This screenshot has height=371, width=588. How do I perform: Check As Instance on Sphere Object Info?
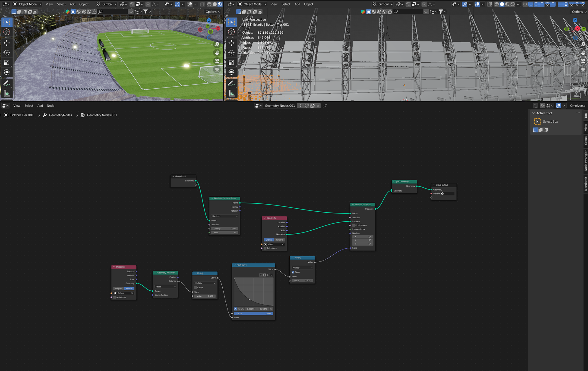point(115,297)
